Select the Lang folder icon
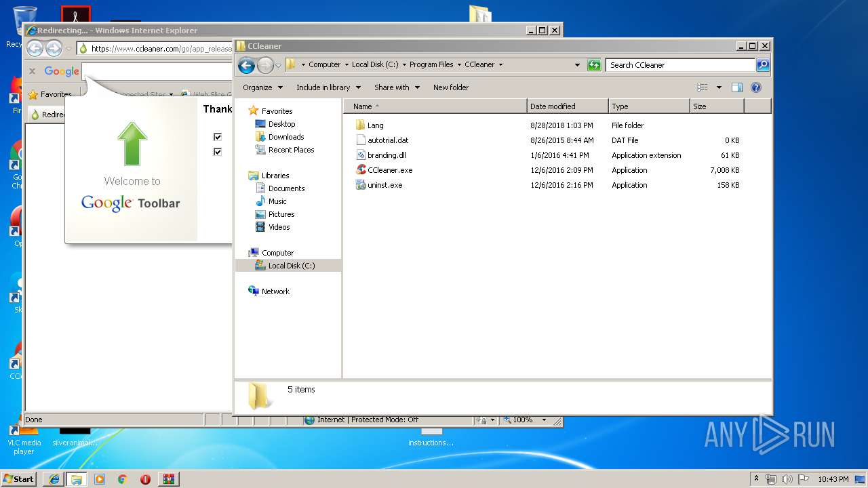 361,125
